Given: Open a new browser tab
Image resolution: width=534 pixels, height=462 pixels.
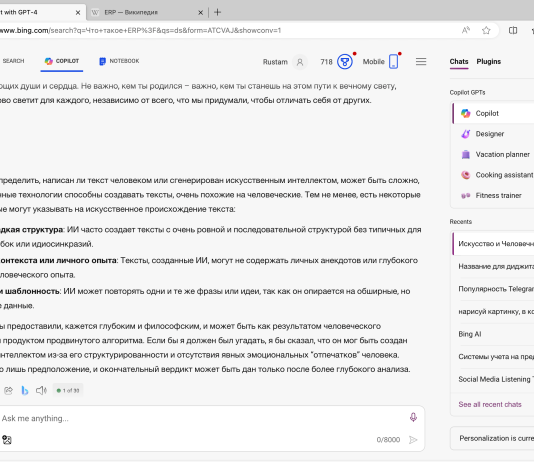Looking at the screenshot, I should (217, 12).
